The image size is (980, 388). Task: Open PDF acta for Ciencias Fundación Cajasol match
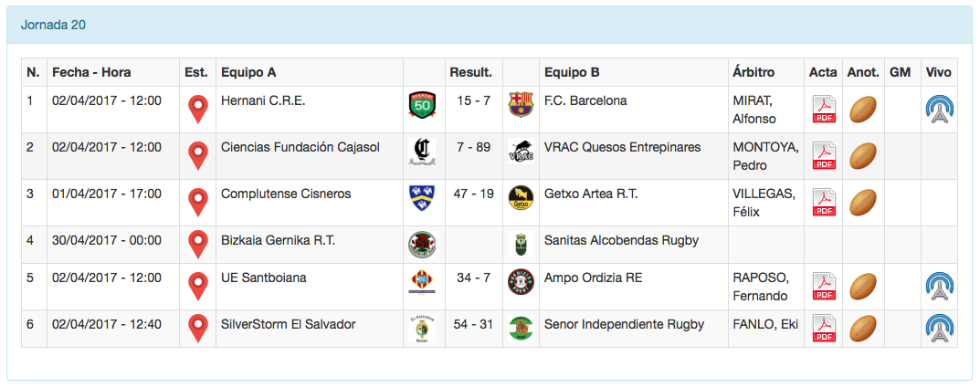[824, 156]
